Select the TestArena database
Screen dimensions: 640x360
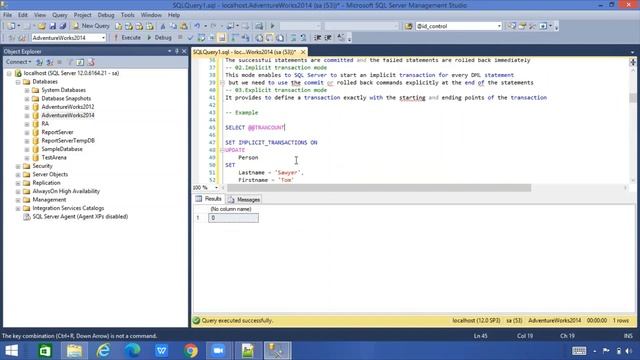[x=54, y=158]
